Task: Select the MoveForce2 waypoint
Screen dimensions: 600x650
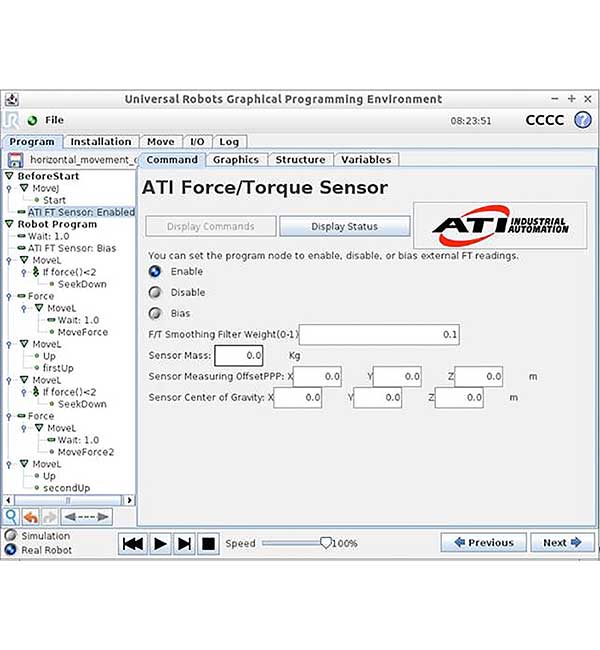Action: point(86,452)
